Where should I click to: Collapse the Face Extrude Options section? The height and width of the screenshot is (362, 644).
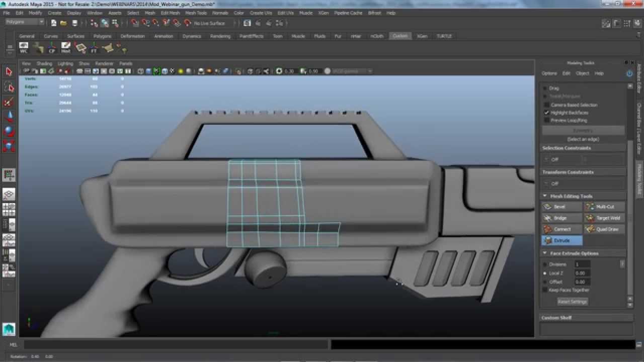[544, 253]
